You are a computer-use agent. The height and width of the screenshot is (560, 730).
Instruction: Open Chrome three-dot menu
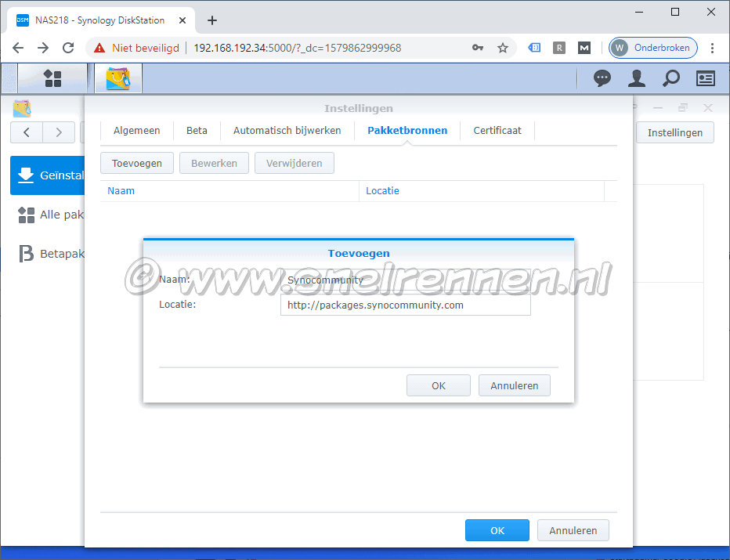712,48
